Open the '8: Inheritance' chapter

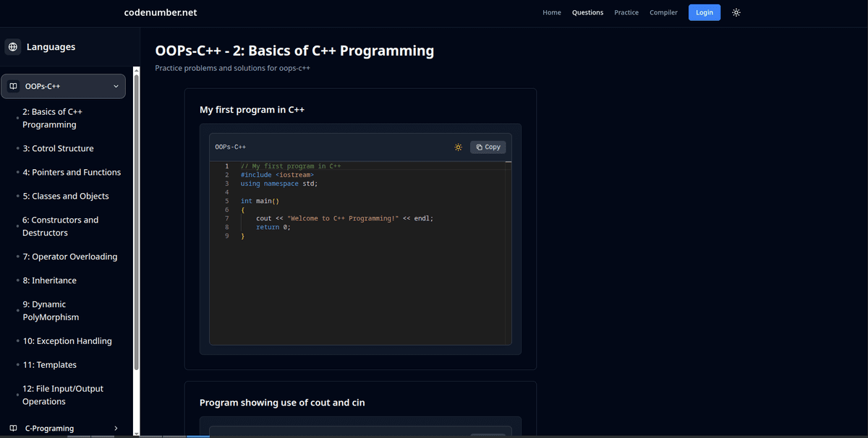coord(50,280)
